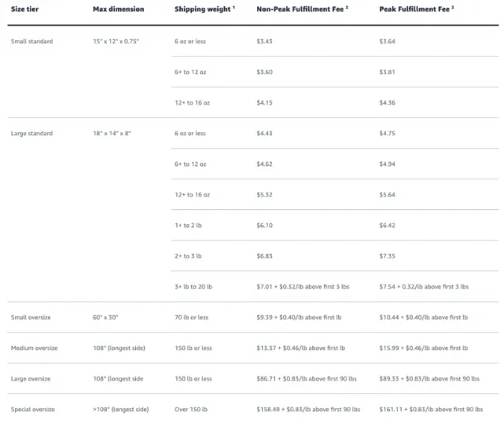Click the 18" x 14" x 8" dimension cell
Viewport: 504px width, 423px height.
112,133
